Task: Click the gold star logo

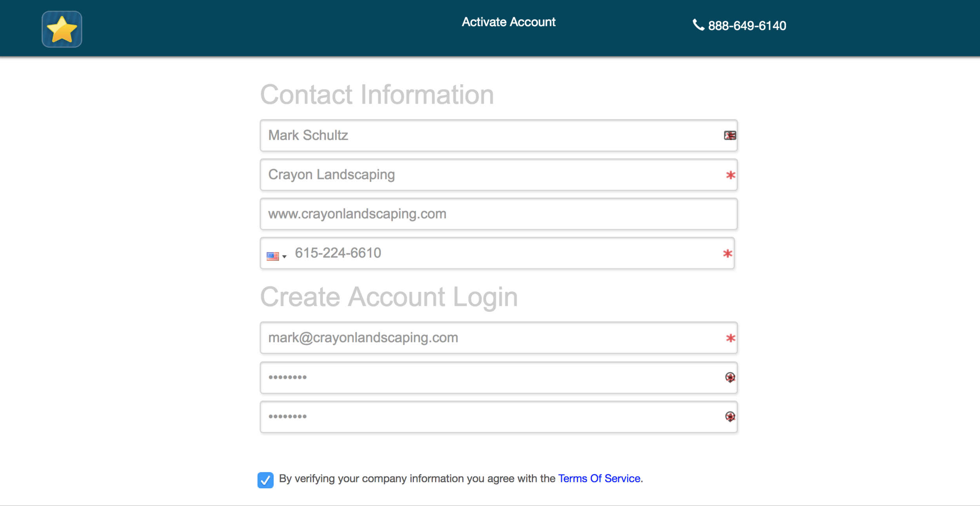Action: 62,29
